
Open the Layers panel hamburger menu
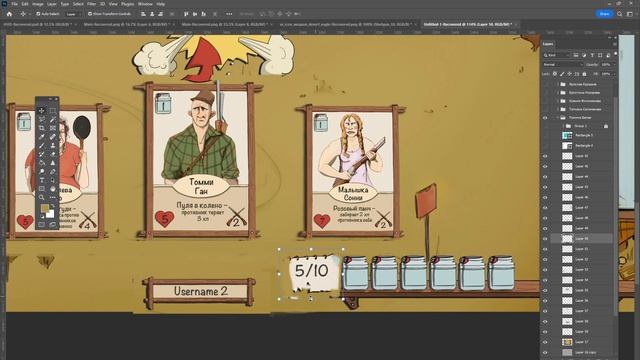tap(614, 44)
